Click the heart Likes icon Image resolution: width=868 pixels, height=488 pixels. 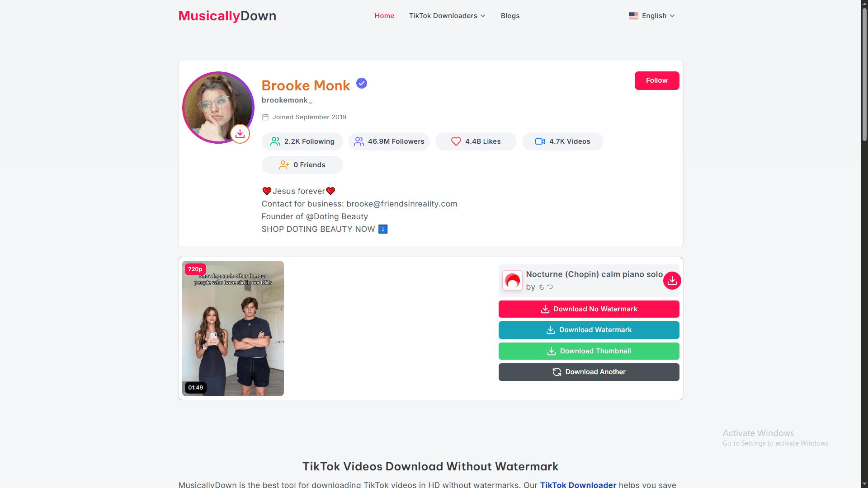[456, 141]
